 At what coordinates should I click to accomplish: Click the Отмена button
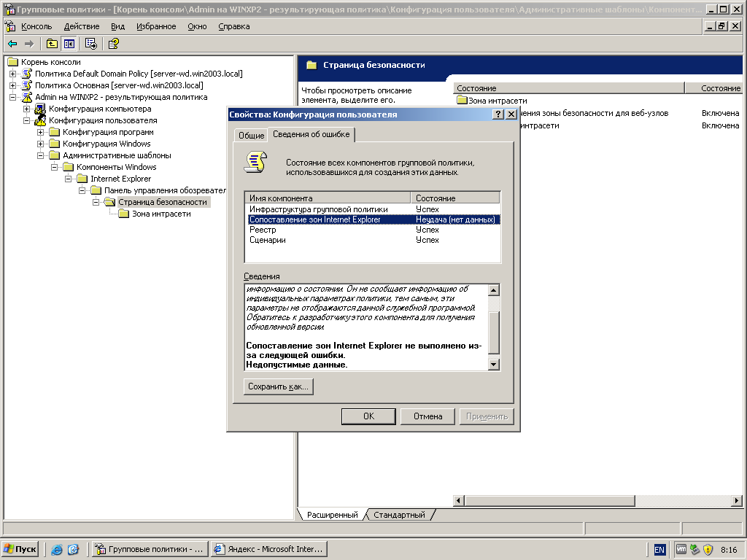point(427,416)
